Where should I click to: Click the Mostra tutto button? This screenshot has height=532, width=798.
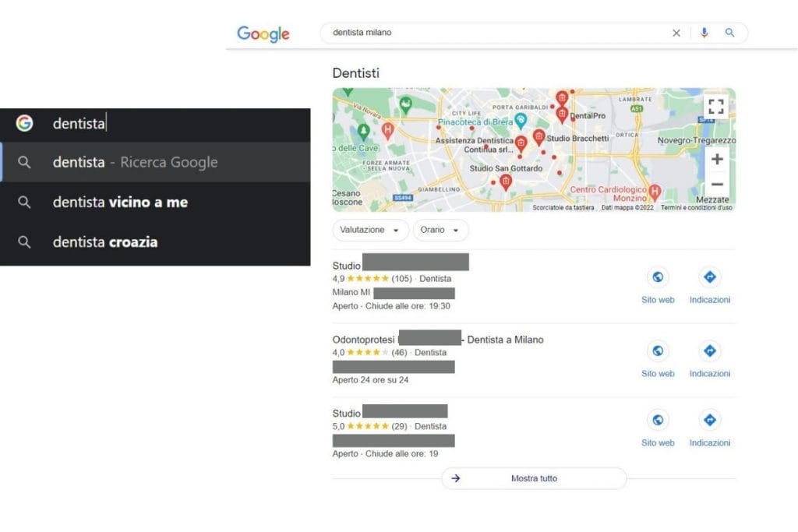(x=534, y=478)
